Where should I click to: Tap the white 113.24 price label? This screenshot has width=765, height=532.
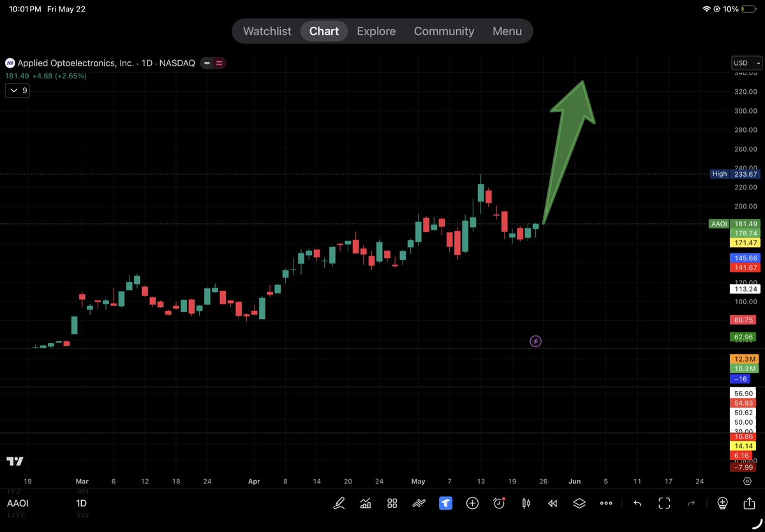(x=745, y=289)
